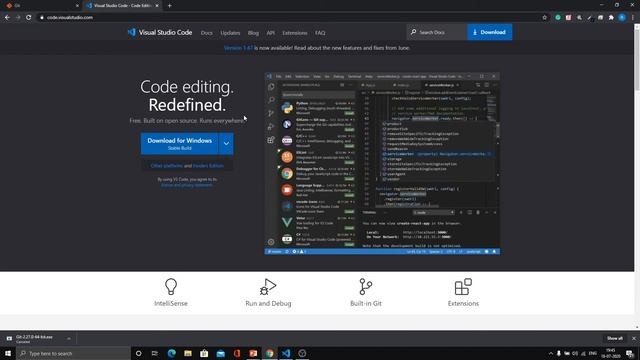Click the Built-in Git branch icon
This screenshot has height=360, width=640.
[365, 287]
